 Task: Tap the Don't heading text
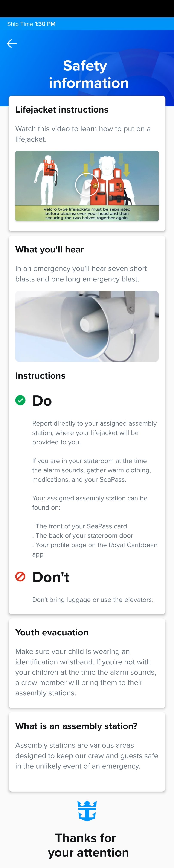pyautogui.click(x=51, y=577)
